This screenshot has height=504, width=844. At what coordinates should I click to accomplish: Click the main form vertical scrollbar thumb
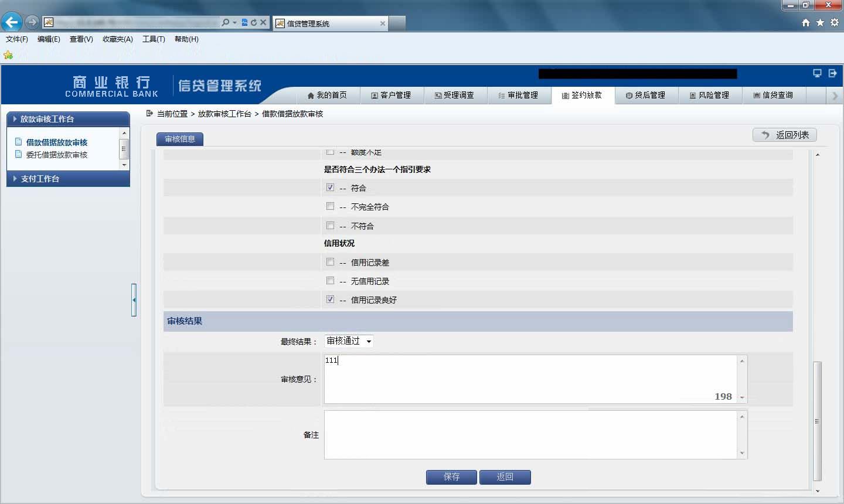coord(817,421)
